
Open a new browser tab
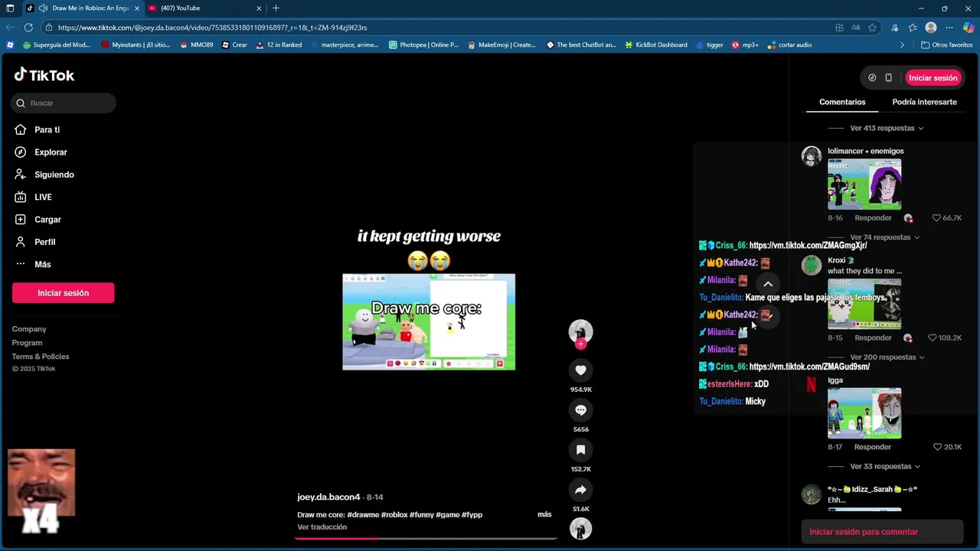(x=276, y=8)
